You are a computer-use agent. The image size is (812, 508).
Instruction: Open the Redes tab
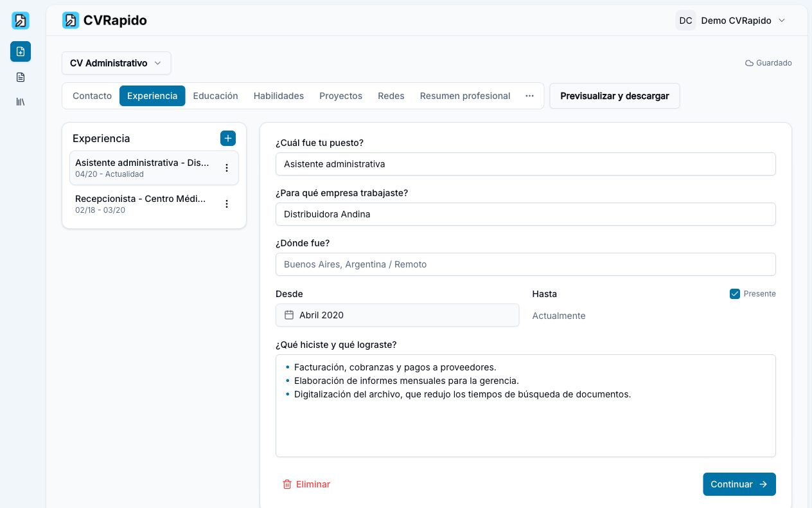(391, 96)
